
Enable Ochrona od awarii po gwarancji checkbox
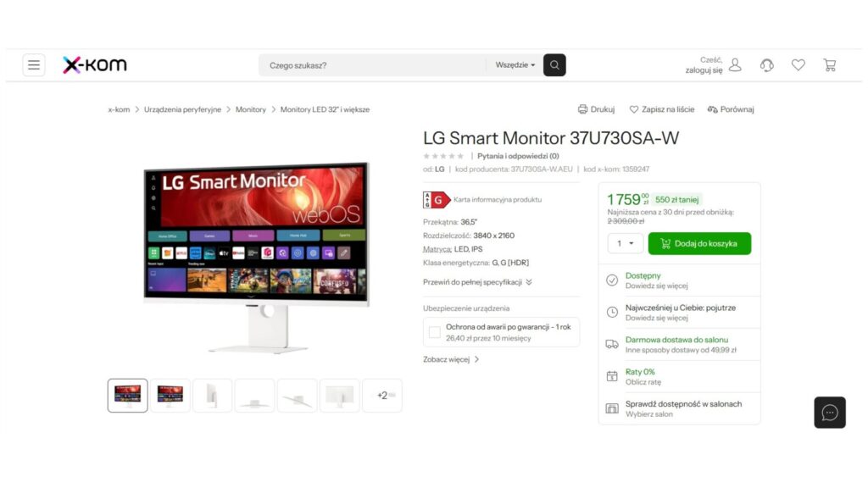(x=435, y=332)
